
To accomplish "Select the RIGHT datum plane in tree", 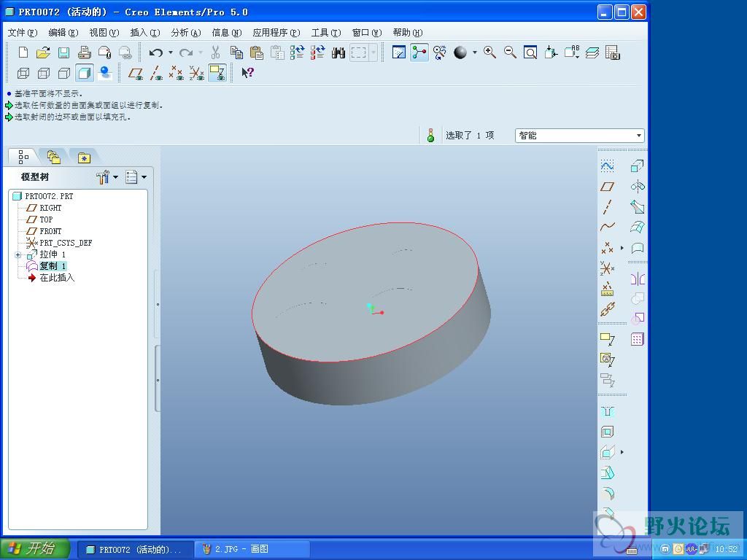I will coord(50,208).
